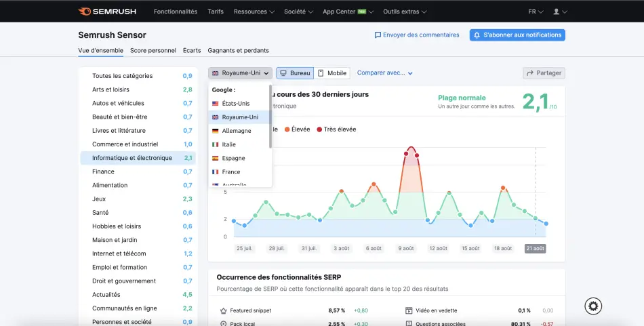Click the Featured snippet 8,57 % value
The height and width of the screenshot is (326, 644).
click(336, 311)
